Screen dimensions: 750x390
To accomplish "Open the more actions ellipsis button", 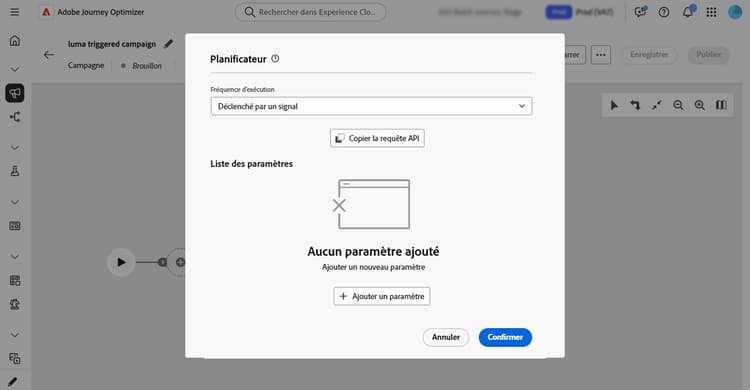I will tap(601, 55).
